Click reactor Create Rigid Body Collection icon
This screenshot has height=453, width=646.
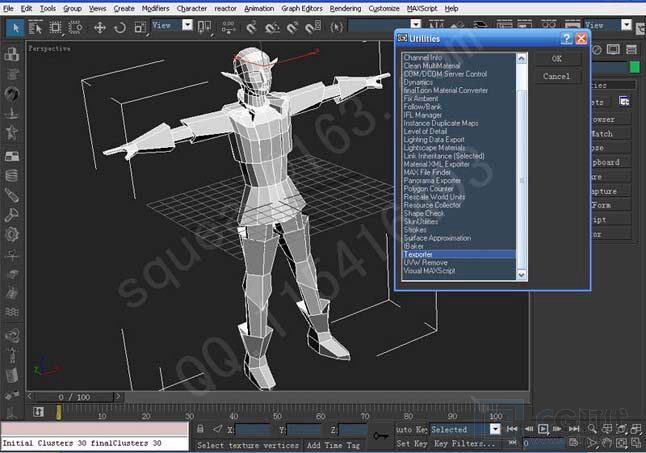click(12, 55)
